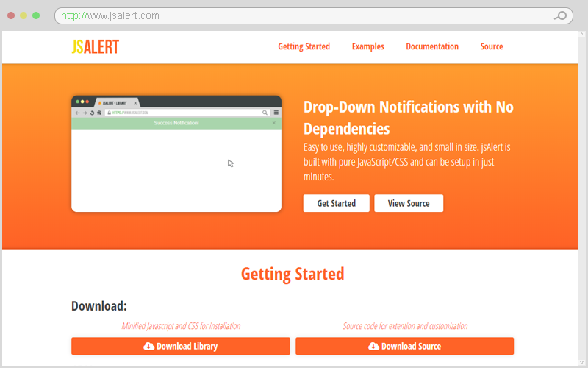Click the home icon in the demo browser
Viewport: 588px width, 368px height.
[x=99, y=113]
